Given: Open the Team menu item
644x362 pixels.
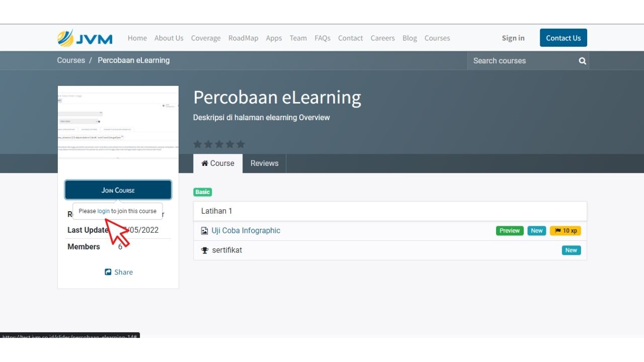Looking at the screenshot, I should tap(298, 38).
